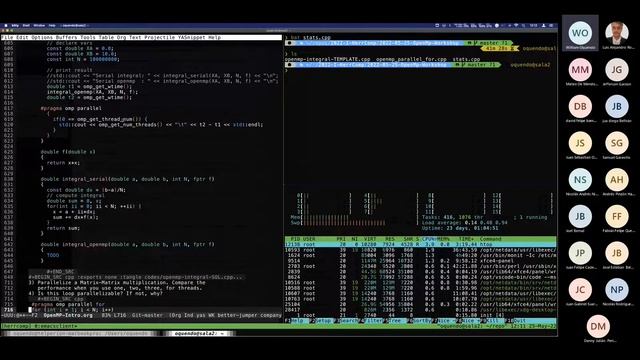Viewport: 640px width, 360px height.
Task: Select the JS participant avatar
Action: pyautogui.click(x=580, y=143)
